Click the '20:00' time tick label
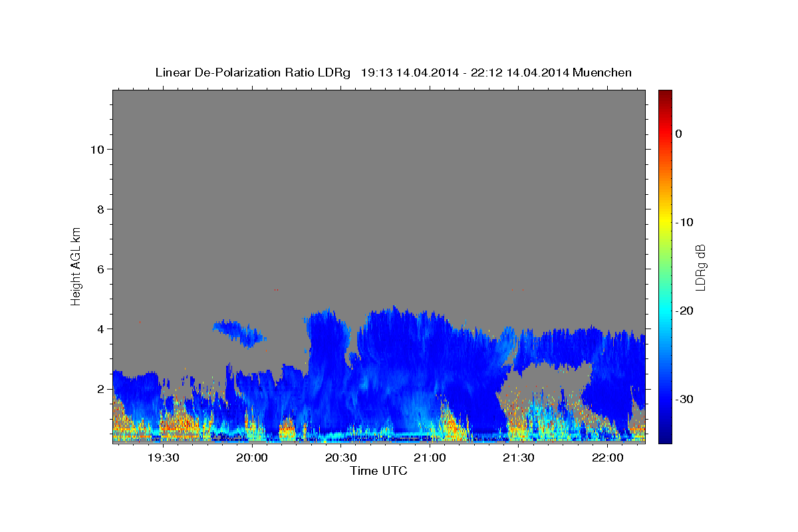This screenshot has height=532, width=798. pyautogui.click(x=252, y=458)
